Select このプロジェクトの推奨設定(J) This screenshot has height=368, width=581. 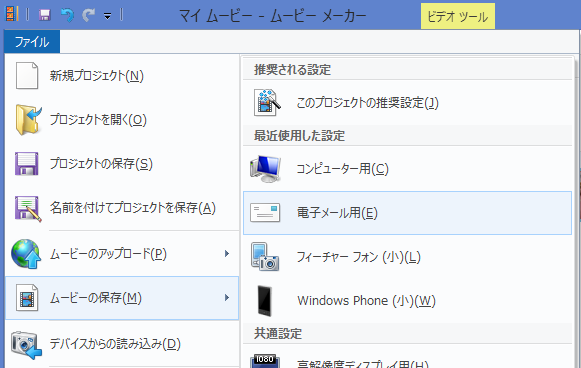407,103
